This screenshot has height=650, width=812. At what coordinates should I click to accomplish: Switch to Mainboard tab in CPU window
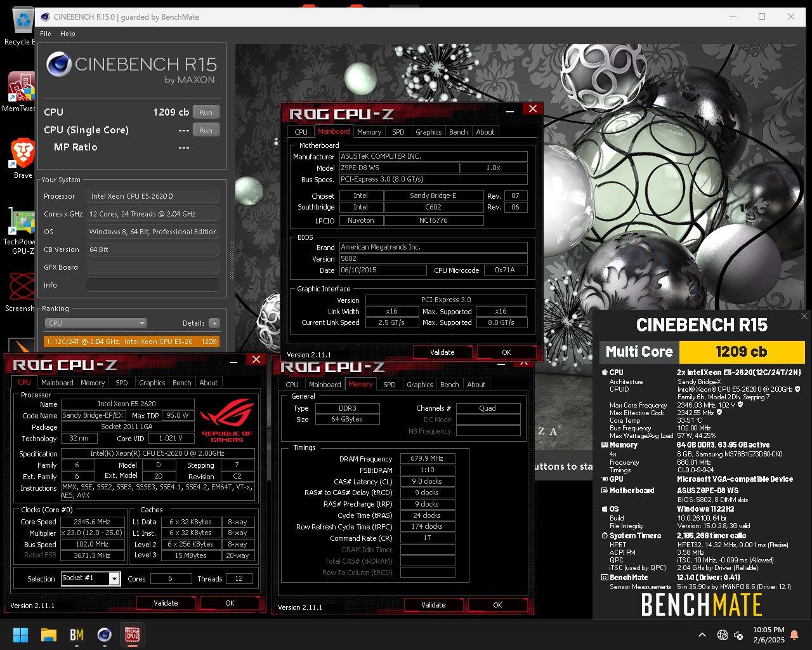(x=57, y=383)
